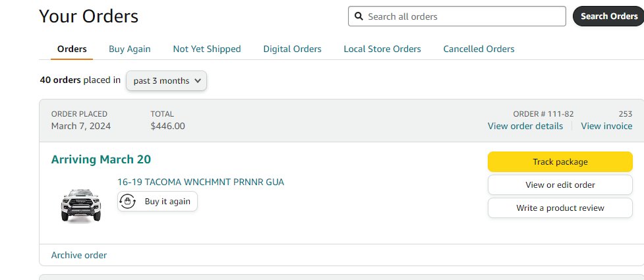Open the View invoice link
Image resolution: width=644 pixels, height=280 pixels.
click(606, 126)
